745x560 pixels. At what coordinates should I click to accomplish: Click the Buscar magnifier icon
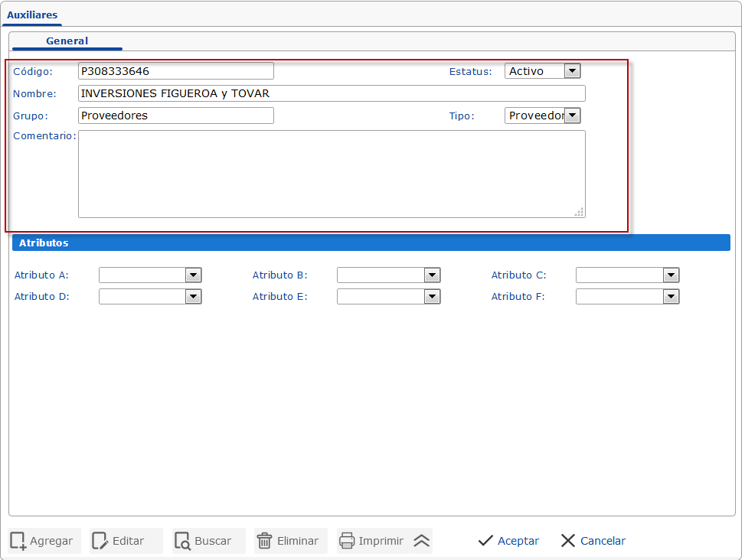(x=185, y=541)
